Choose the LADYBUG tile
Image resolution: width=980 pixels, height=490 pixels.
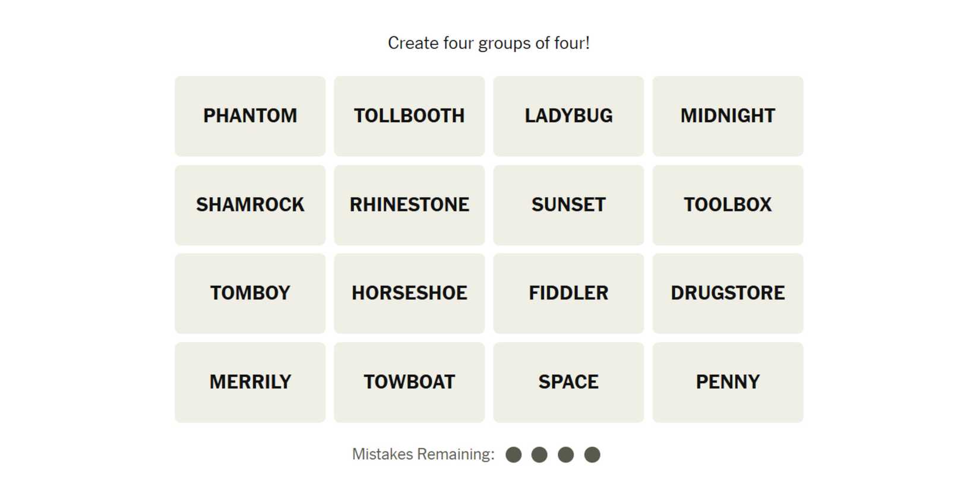coord(568,116)
